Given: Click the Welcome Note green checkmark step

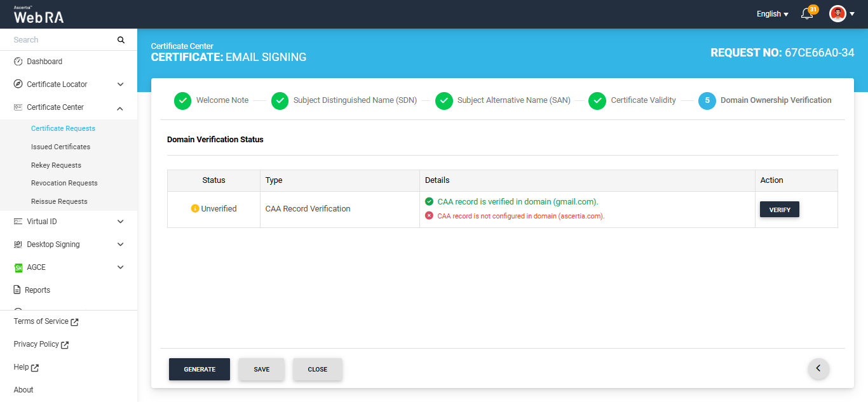Looking at the screenshot, I should coord(182,100).
